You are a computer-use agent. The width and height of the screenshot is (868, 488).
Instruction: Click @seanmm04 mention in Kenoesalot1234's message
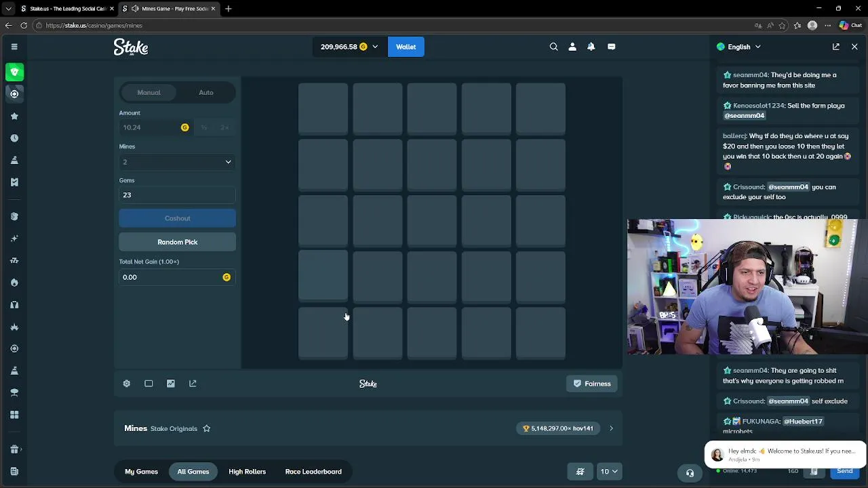744,116
